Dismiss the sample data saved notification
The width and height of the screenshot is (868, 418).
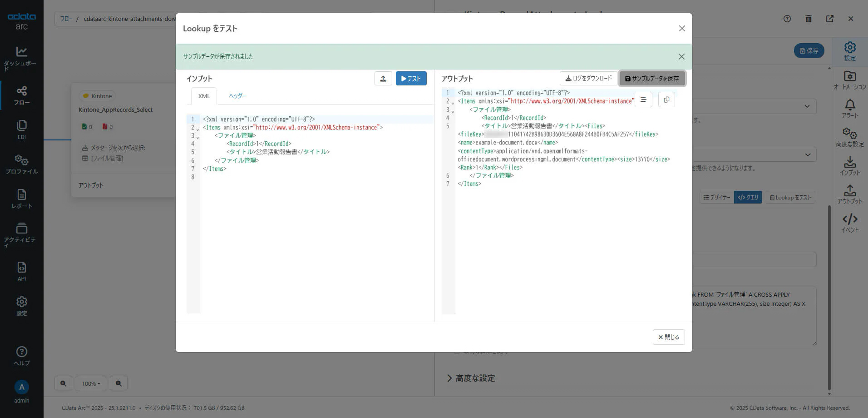click(681, 57)
